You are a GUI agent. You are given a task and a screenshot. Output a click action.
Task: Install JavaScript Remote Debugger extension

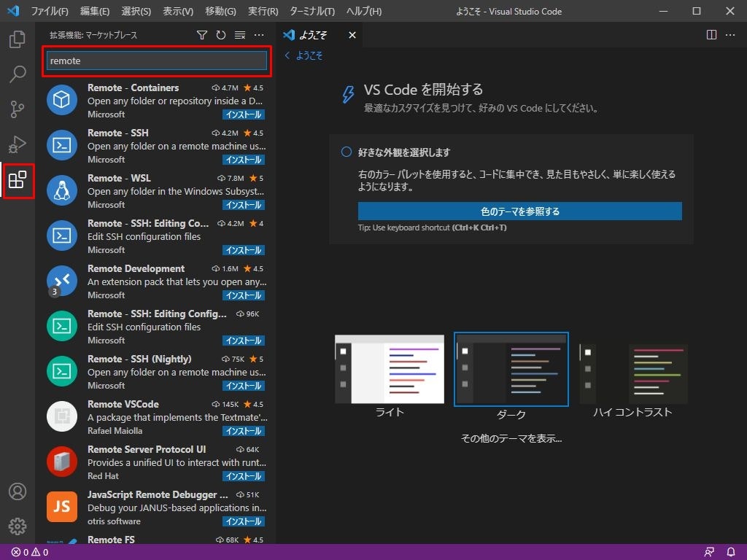[244, 522]
